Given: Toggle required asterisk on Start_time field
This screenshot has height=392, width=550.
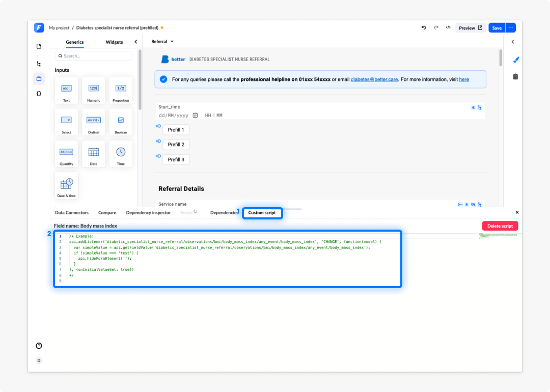Looking at the screenshot, I should point(473,107).
